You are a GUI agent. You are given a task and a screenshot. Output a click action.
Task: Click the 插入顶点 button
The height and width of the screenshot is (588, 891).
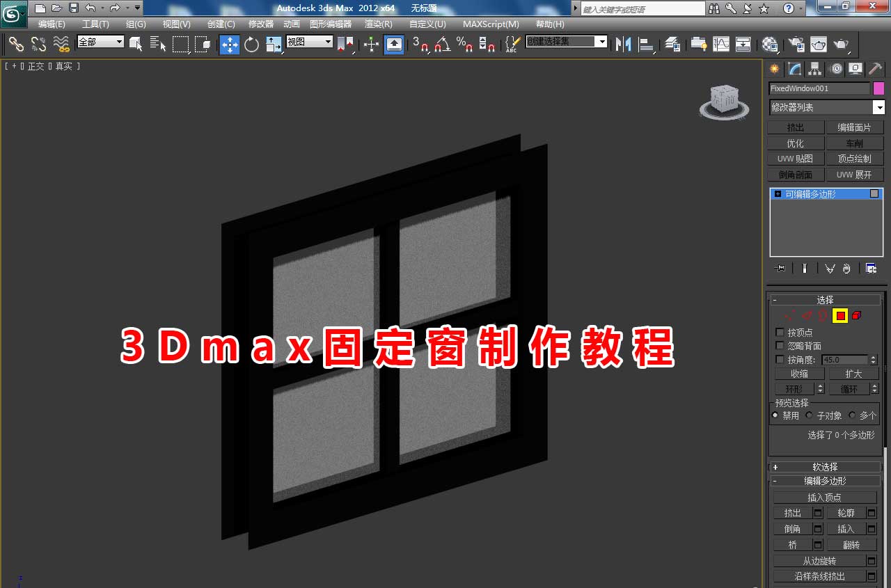click(x=825, y=498)
